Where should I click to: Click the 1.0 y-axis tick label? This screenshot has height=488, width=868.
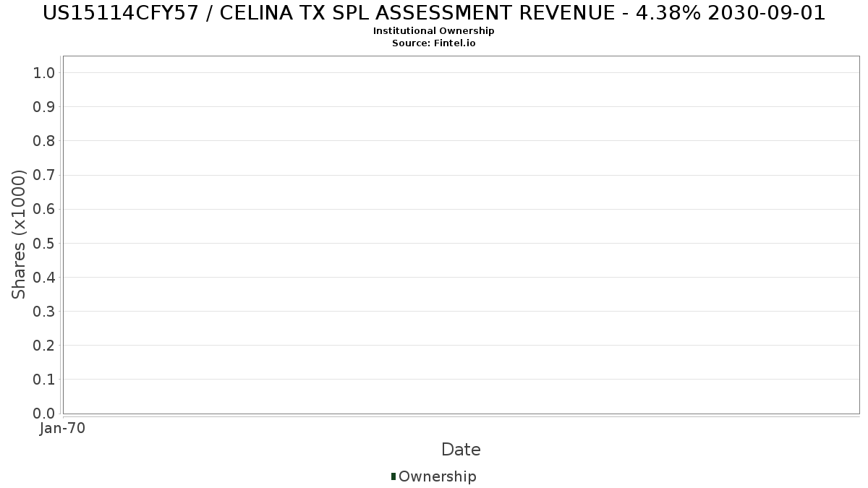[44, 72]
